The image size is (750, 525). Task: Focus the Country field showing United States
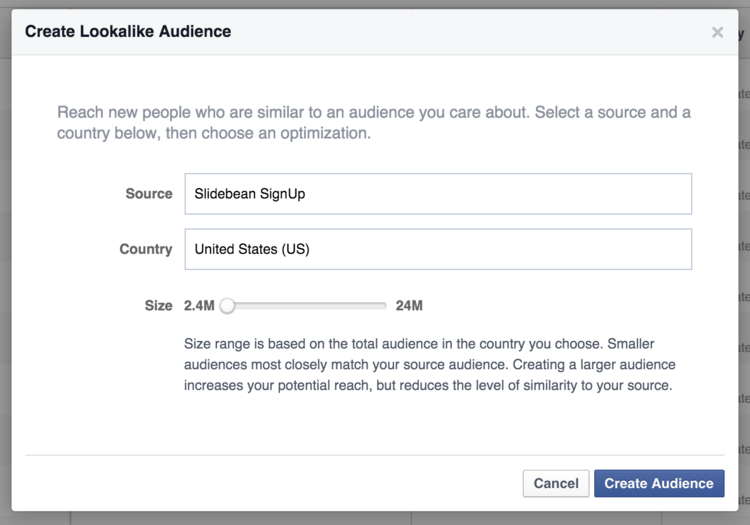(437, 249)
